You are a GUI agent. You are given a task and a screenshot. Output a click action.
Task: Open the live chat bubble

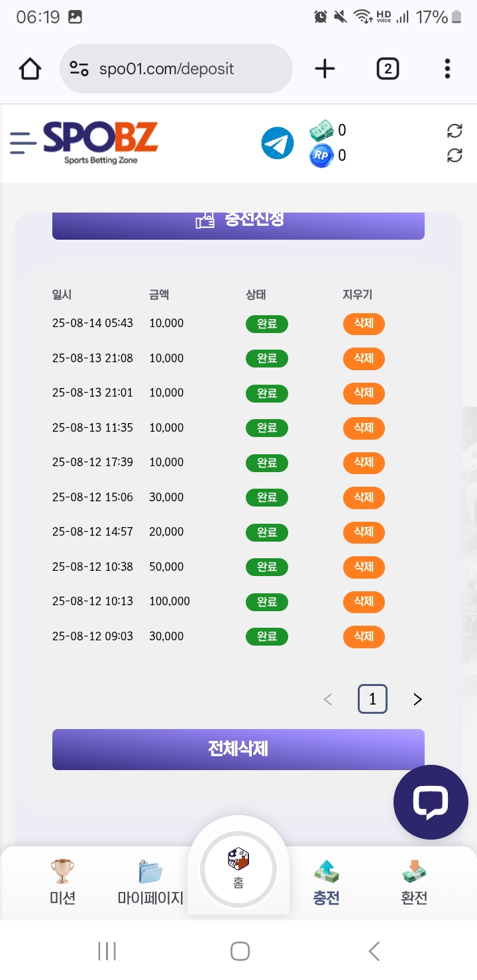coord(431,802)
